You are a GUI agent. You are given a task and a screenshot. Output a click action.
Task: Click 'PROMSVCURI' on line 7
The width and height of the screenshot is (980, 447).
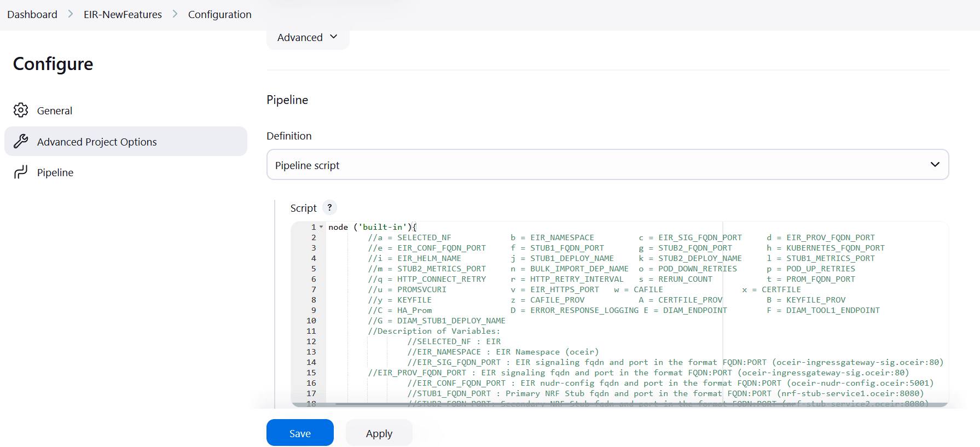pyautogui.click(x=422, y=289)
